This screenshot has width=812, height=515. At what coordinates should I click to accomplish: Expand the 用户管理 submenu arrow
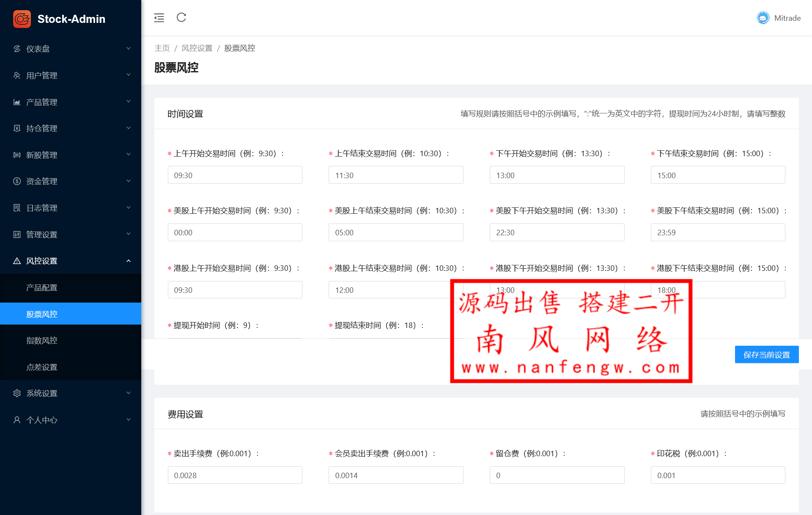tap(129, 75)
